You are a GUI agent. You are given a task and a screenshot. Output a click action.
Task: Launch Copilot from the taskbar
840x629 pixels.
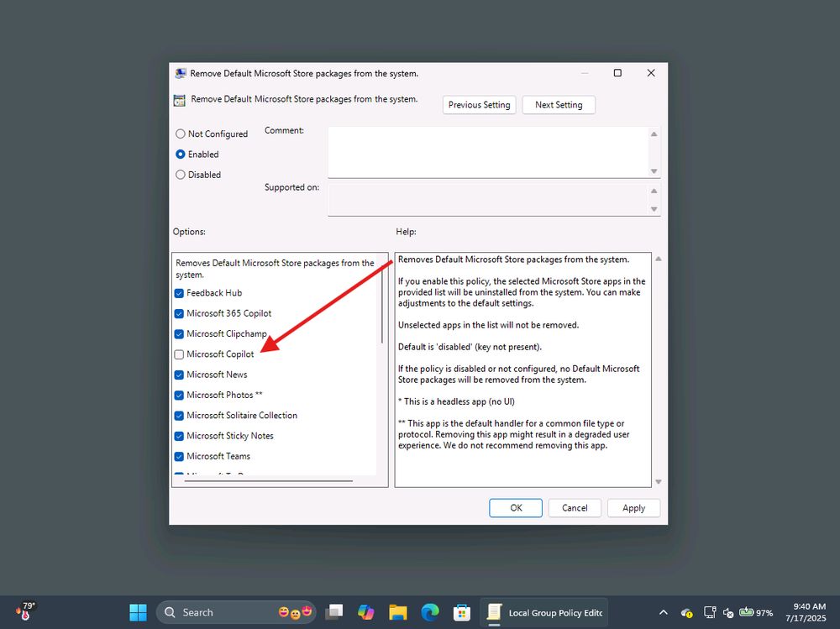point(366,612)
